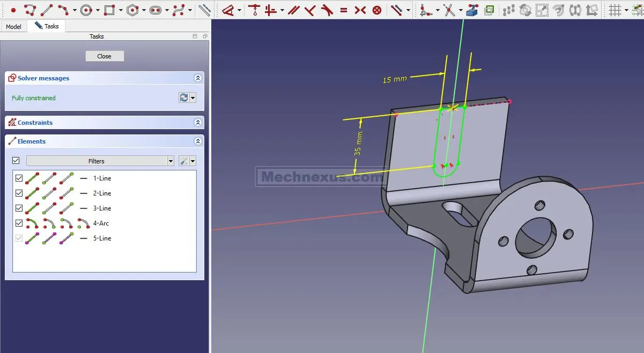Uncheck the 1-Line element checkbox
The height and width of the screenshot is (353, 644).
click(20, 178)
